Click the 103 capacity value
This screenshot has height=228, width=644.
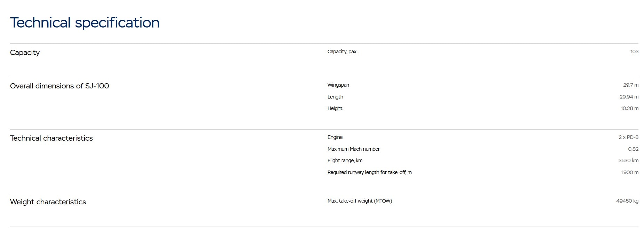[634, 52]
